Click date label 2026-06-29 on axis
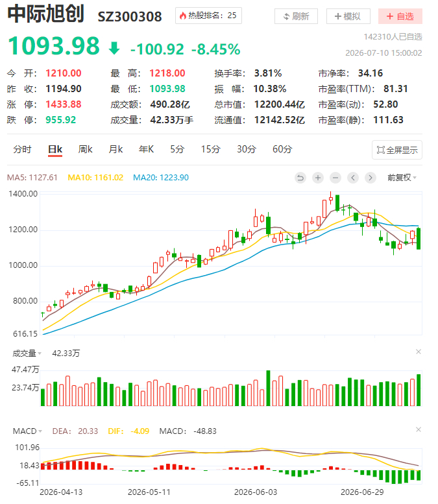 [362, 492]
